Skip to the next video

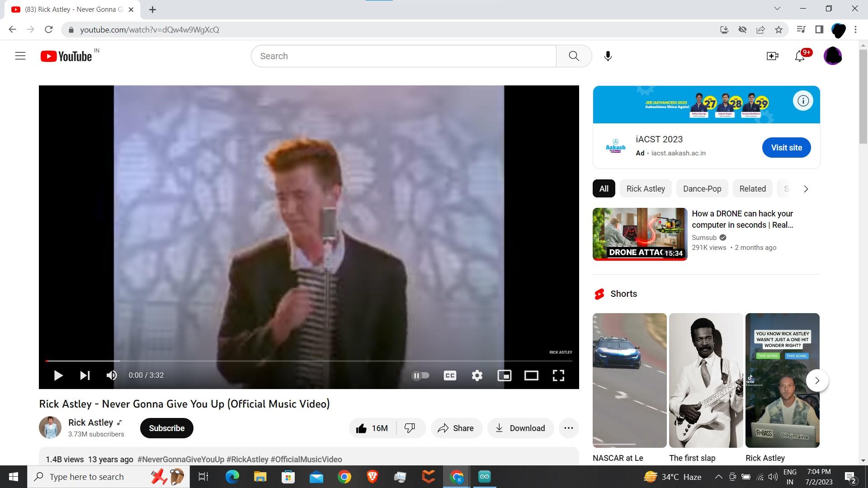click(x=85, y=375)
